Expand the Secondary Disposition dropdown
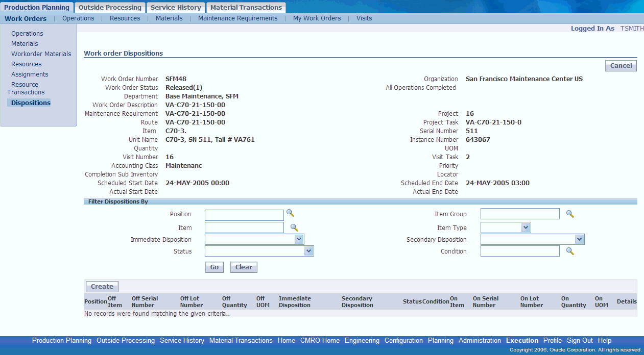 point(579,239)
